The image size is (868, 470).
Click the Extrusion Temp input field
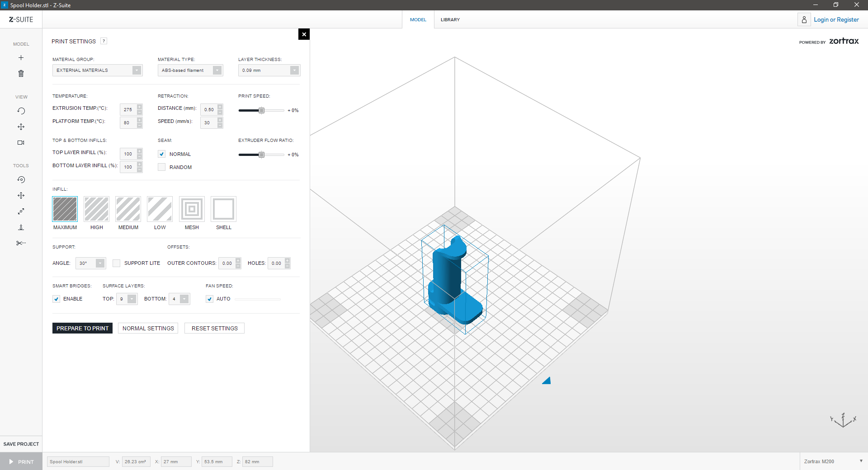(x=128, y=110)
